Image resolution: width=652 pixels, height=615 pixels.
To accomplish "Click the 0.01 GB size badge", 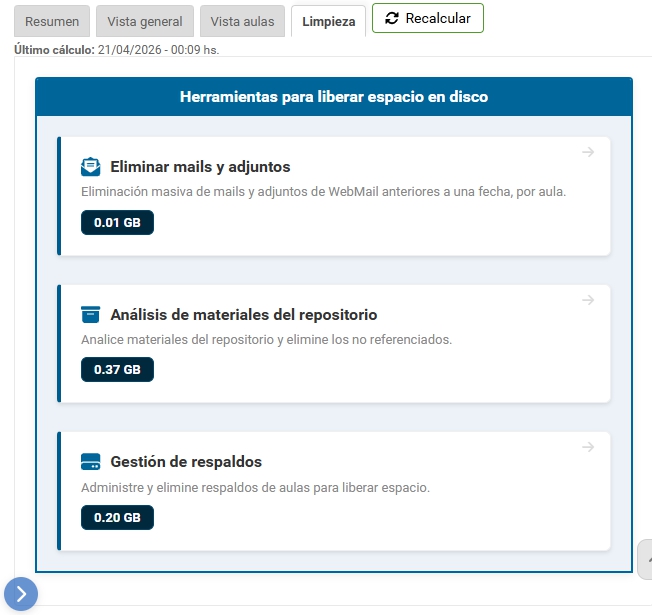I will [x=117, y=222].
